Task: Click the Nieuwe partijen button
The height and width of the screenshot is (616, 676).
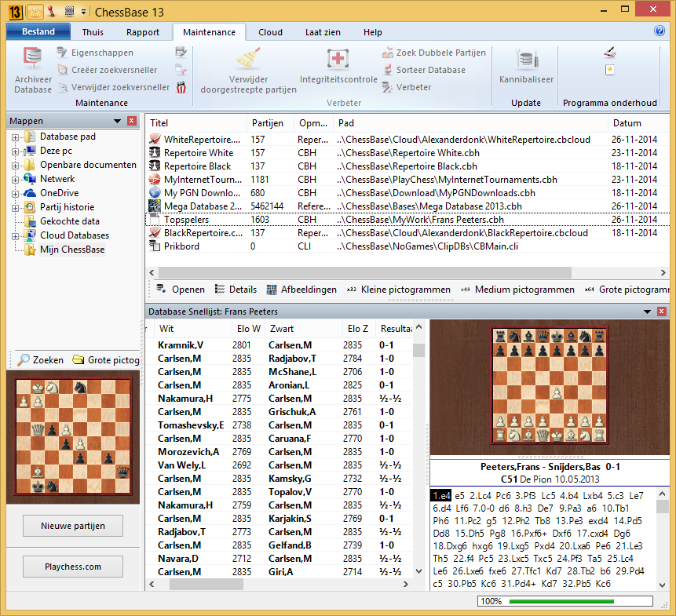Action: click(x=73, y=526)
